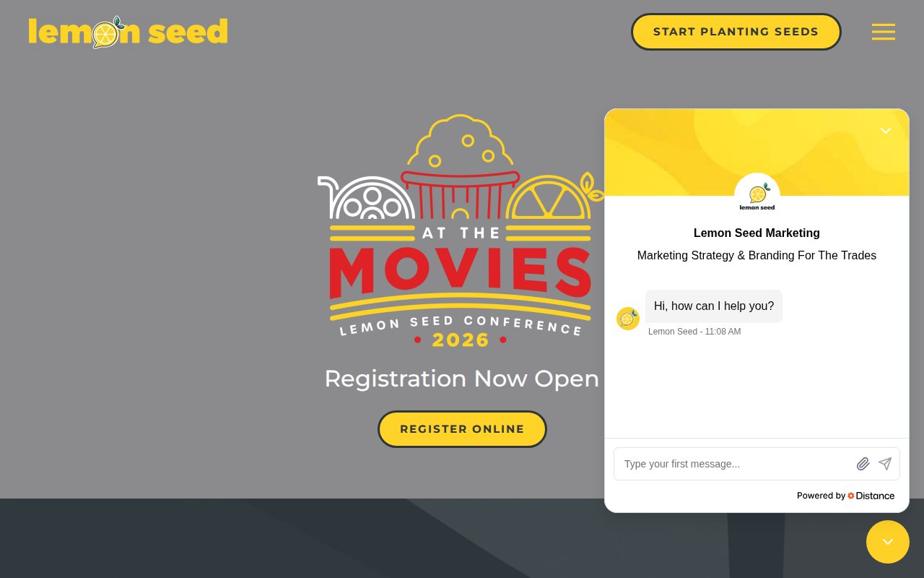Click the Distance gear logo in chat footer
This screenshot has height=578, width=924.
[851, 496]
